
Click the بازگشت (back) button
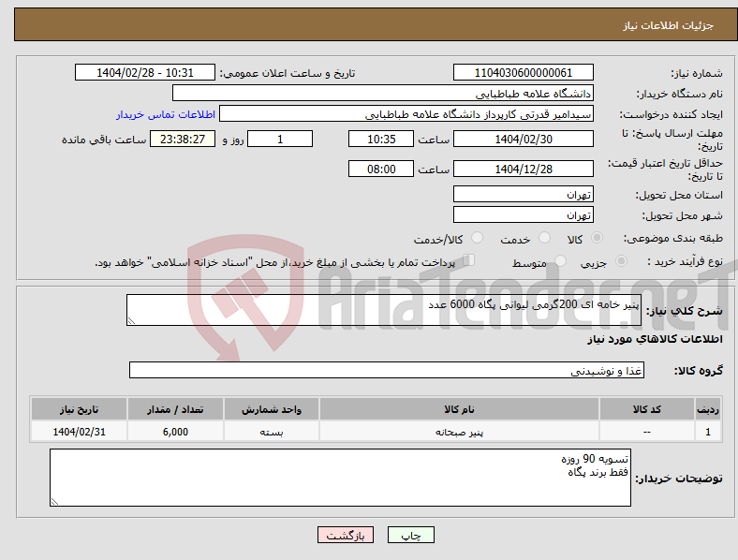(x=346, y=535)
